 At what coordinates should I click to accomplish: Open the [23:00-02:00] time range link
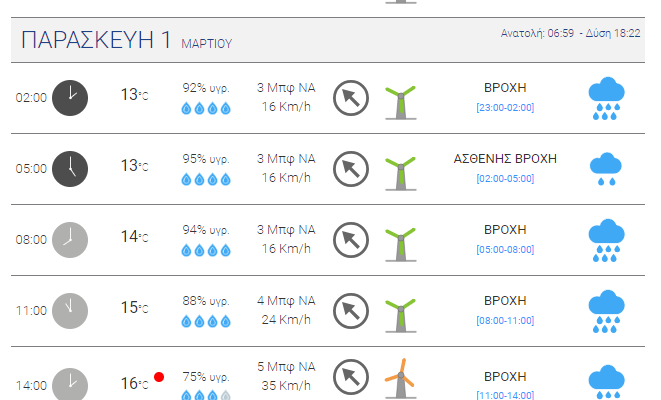[505, 107]
